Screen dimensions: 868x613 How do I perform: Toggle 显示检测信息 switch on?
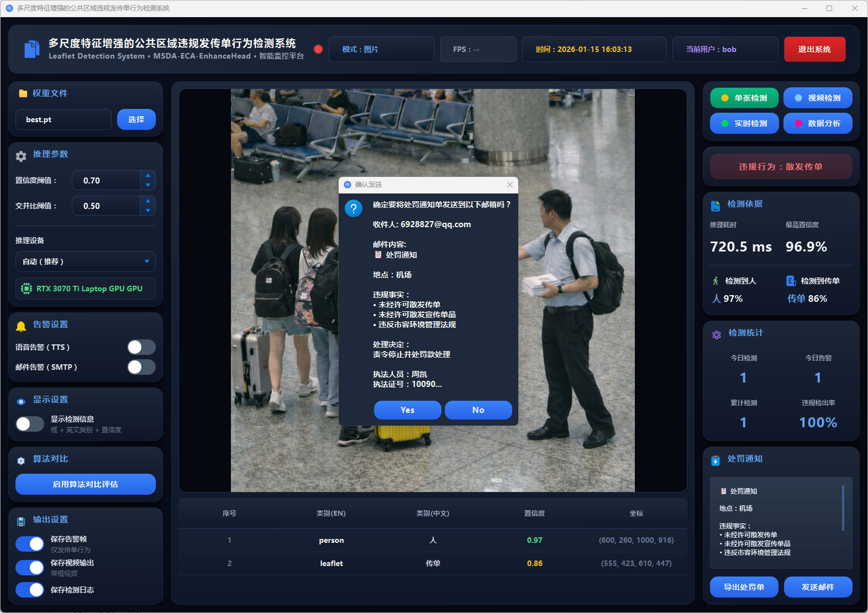pyautogui.click(x=30, y=424)
